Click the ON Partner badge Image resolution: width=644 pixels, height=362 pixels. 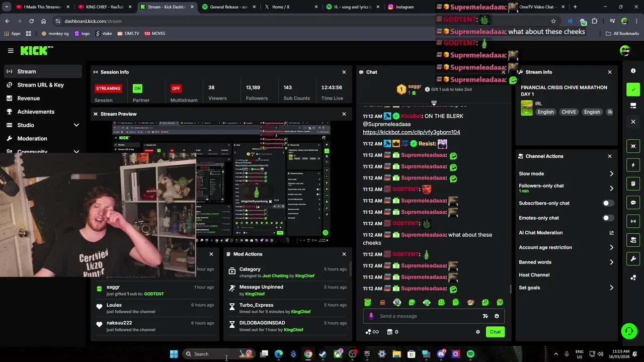point(137,88)
